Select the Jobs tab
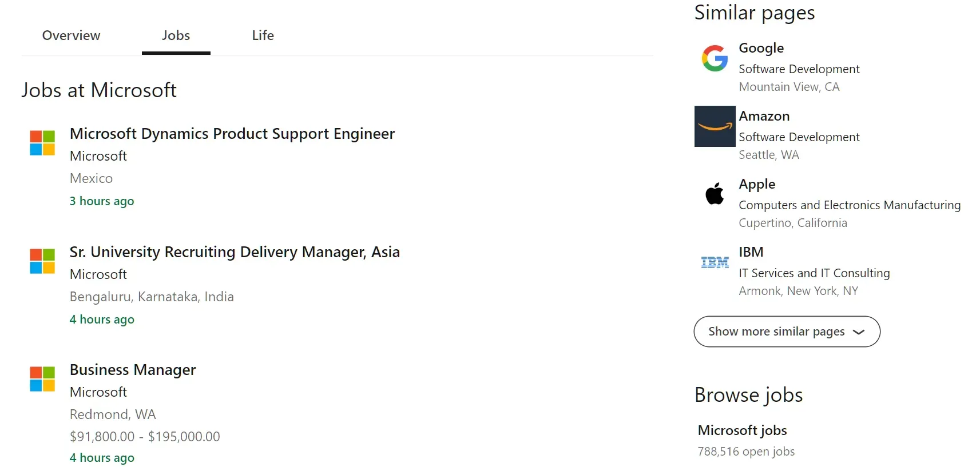The image size is (980, 471). click(176, 35)
